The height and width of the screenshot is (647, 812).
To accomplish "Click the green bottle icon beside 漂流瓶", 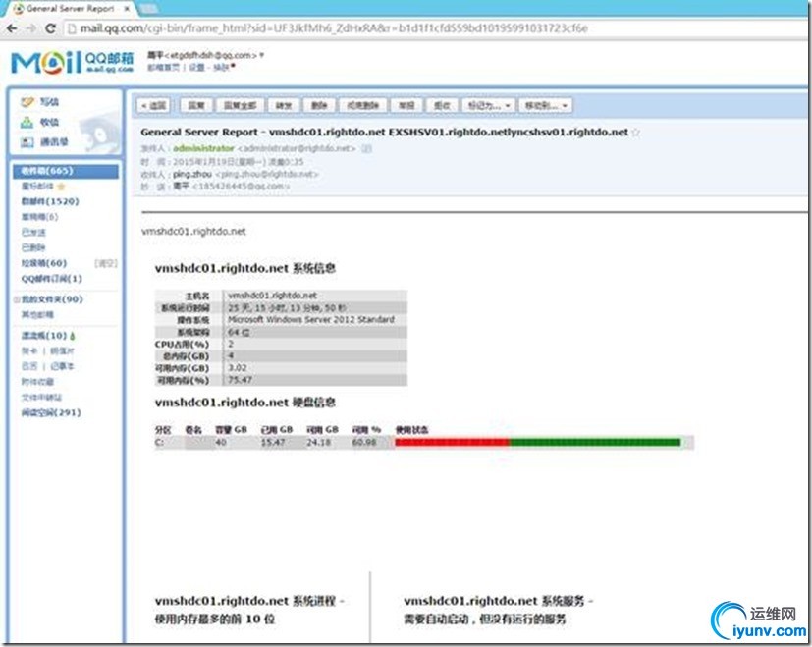I will (x=73, y=336).
